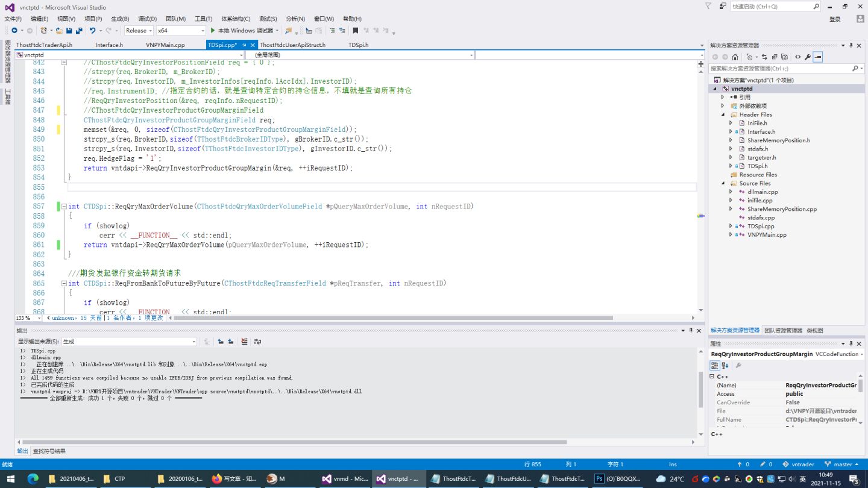Screen dimensions: 868x488
Task: Open the feedback icon in title bar
Action: (723, 6)
